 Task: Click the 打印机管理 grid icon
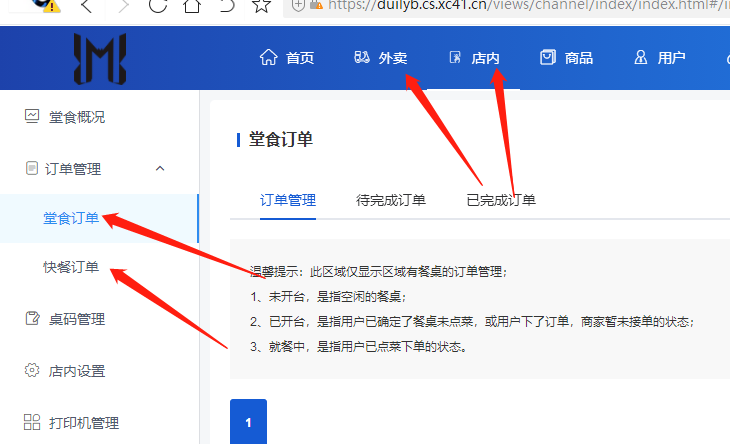(32, 423)
